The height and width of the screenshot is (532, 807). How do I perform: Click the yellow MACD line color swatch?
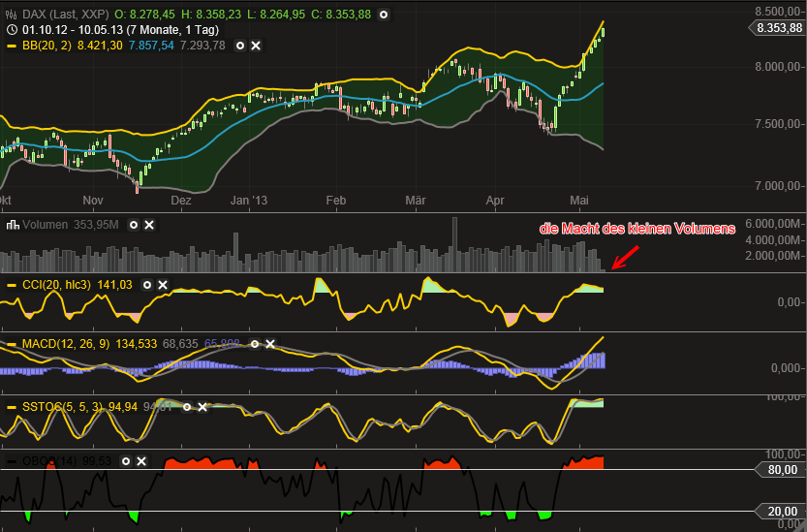12,344
